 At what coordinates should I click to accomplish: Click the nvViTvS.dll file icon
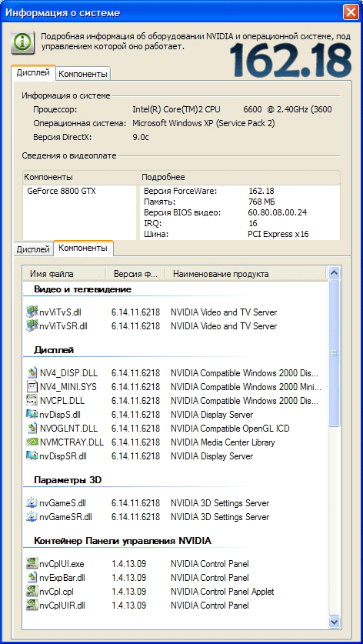click(x=32, y=312)
